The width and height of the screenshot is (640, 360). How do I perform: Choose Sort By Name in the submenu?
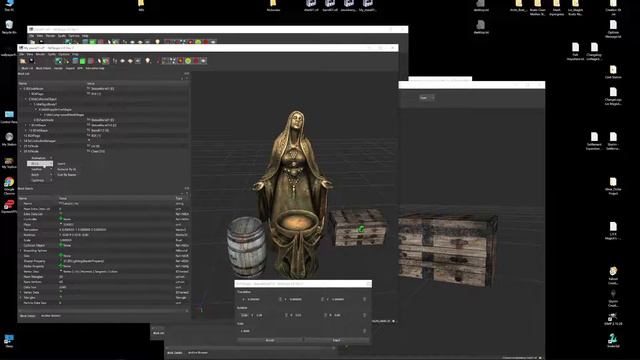(x=67, y=175)
